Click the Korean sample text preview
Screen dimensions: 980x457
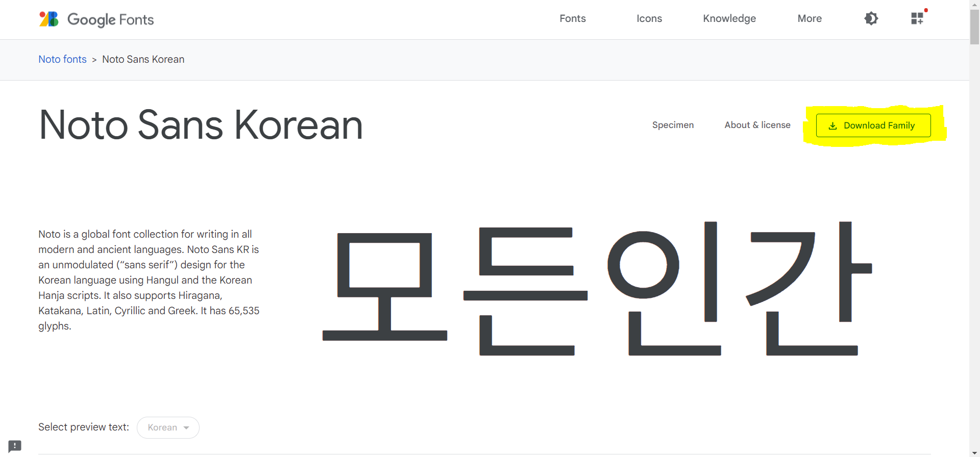(597, 288)
